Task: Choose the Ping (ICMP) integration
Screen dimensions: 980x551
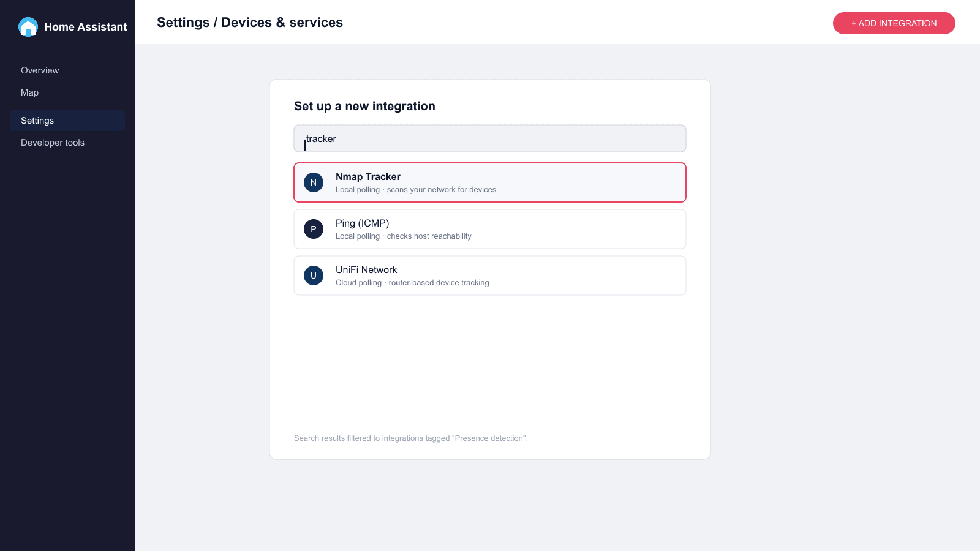Action: pos(490,229)
